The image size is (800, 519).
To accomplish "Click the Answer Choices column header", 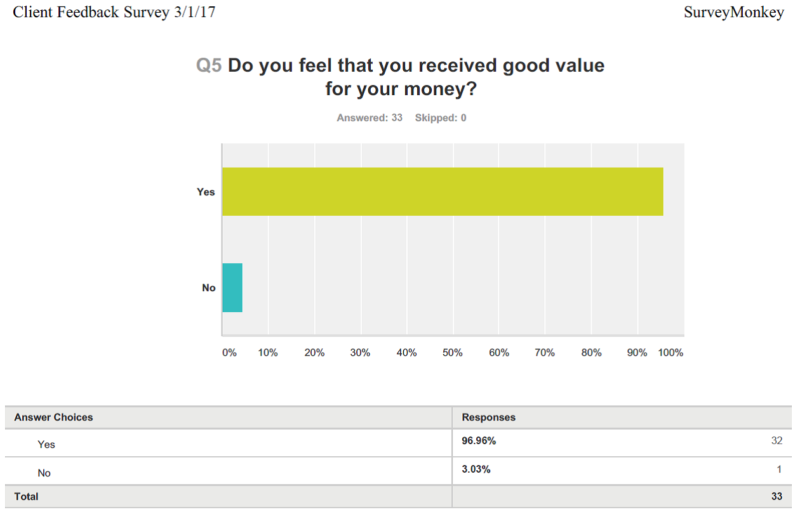I will tap(54, 417).
